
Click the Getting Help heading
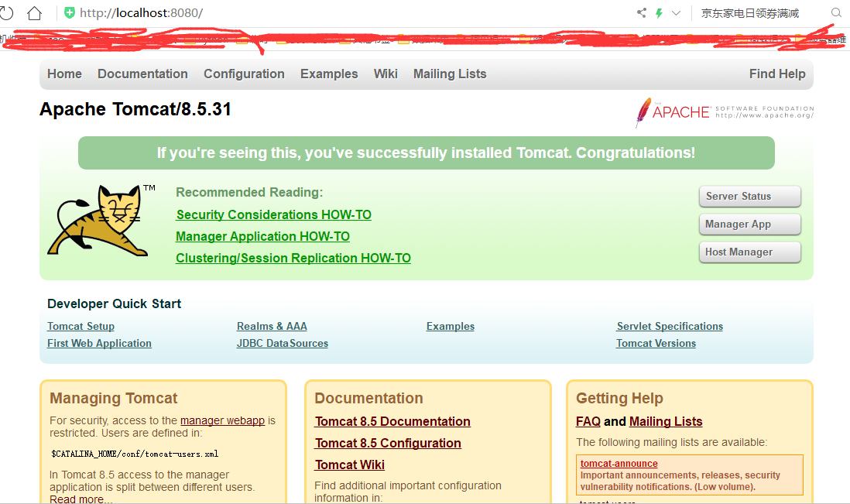pos(619,398)
